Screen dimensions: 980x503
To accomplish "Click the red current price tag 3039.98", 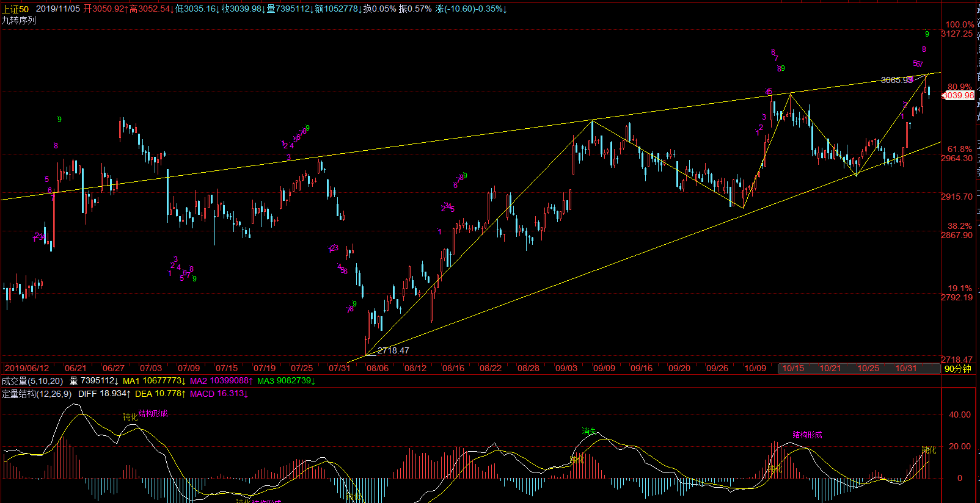I will click(959, 95).
